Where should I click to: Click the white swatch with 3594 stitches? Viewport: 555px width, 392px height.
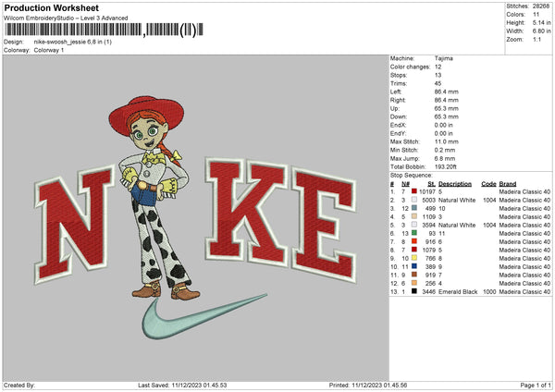(x=414, y=225)
